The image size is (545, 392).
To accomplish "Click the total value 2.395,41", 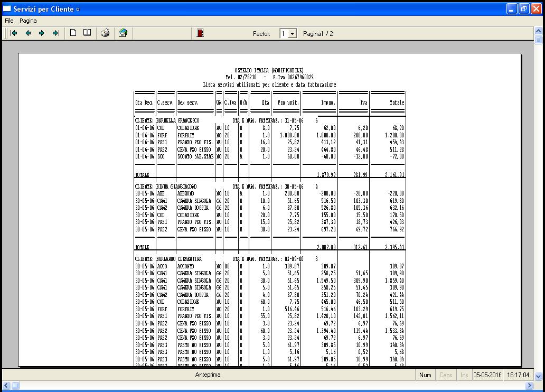I will coord(394,247).
